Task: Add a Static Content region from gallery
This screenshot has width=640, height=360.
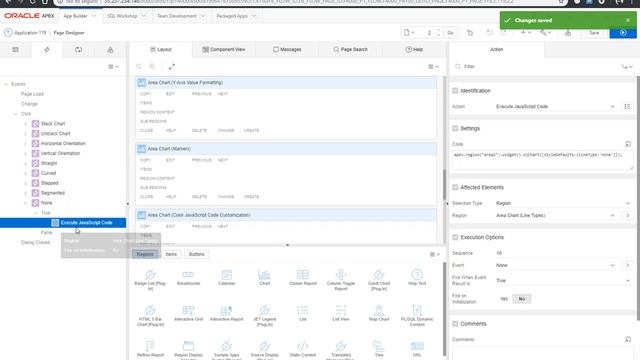Action: (303, 349)
